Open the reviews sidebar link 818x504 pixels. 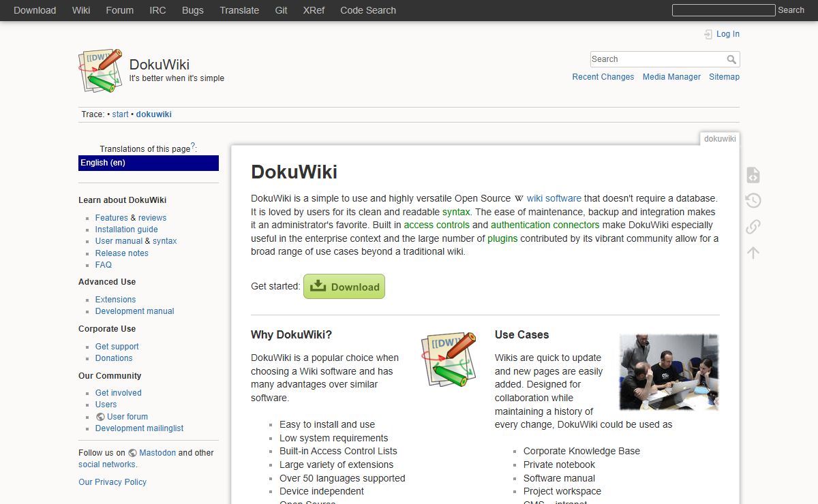point(152,218)
